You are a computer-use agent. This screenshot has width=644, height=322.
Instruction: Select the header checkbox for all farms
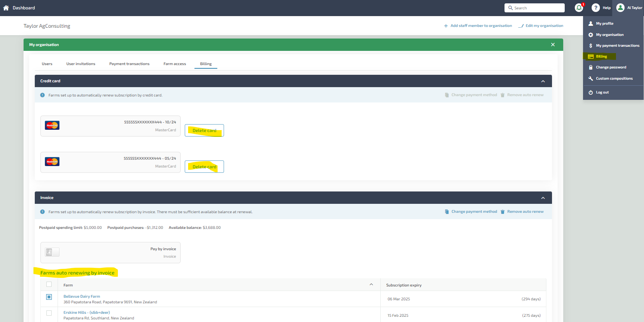(x=49, y=284)
